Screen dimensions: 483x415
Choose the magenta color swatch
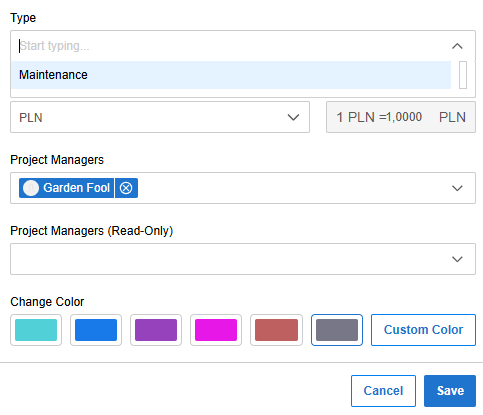[x=216, y=330]
